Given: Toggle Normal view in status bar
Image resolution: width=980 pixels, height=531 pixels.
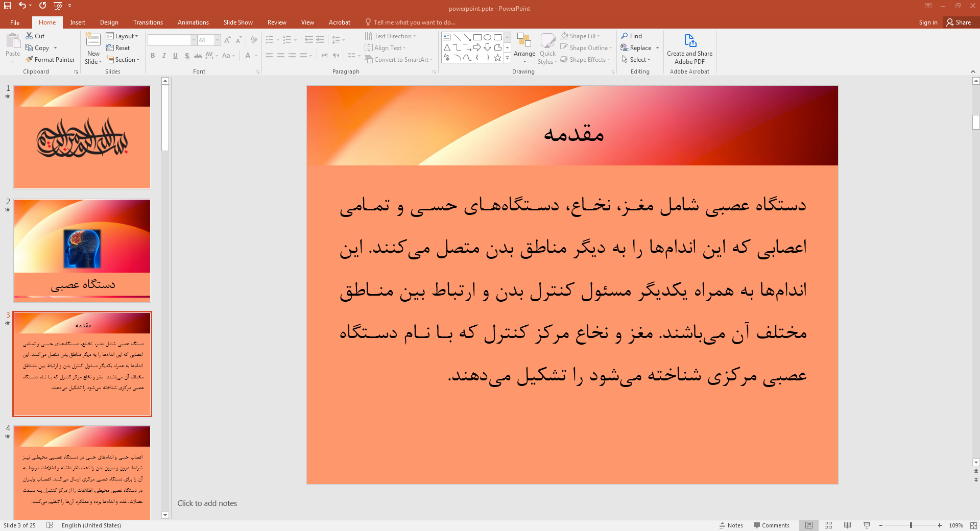Looking at the screenshot, I should point(809,525).
